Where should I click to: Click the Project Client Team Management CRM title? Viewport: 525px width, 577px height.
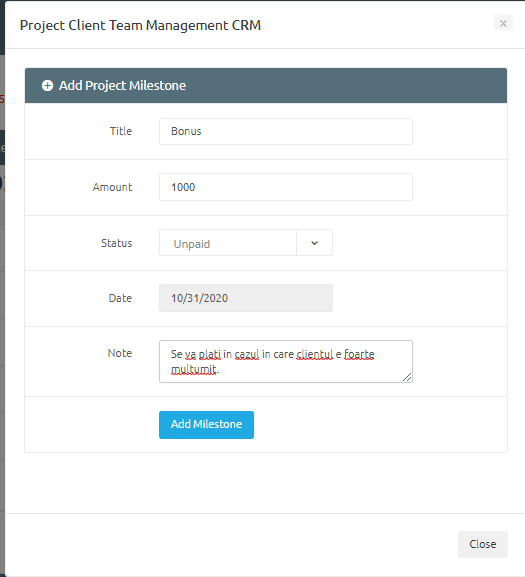[140, 25]
